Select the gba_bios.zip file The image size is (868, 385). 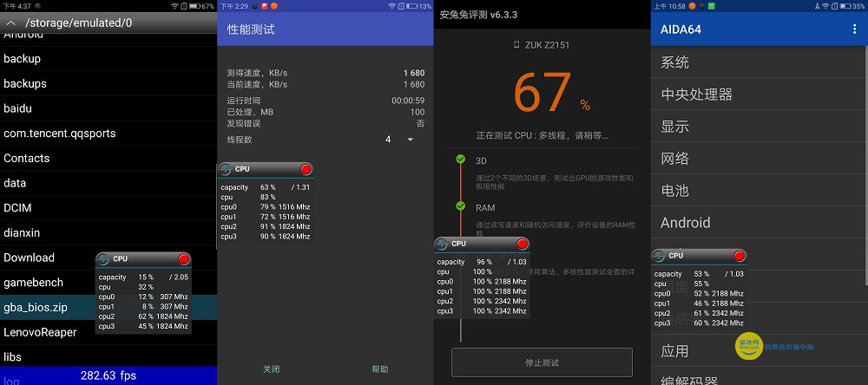click(108, 308)
